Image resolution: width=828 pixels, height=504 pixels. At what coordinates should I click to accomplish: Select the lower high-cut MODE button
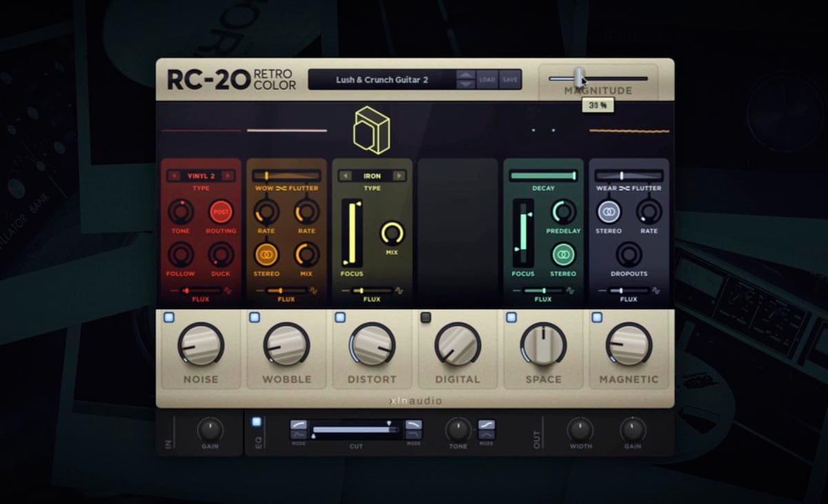(413, 434)
